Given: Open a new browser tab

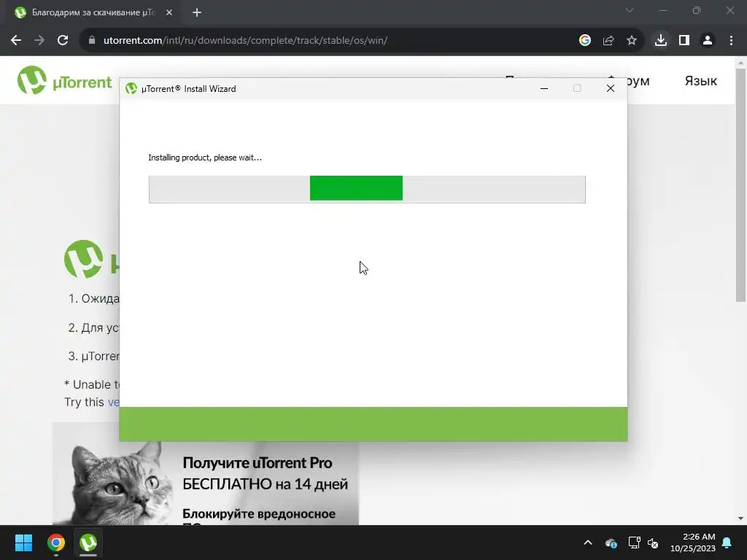Looking at the screenshot, I should tap(197, 13).
